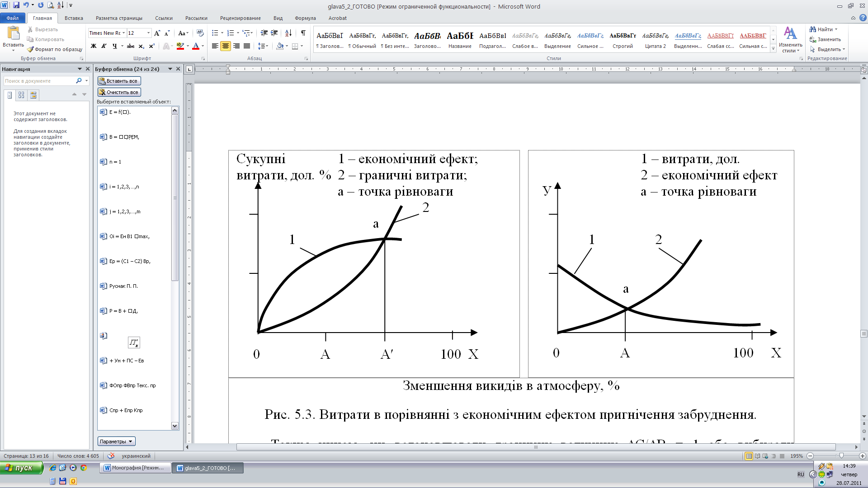The height and width of the screenshot is (488, 868).
Task: Toggle show paragraph marks
Action: coord(303,33)
